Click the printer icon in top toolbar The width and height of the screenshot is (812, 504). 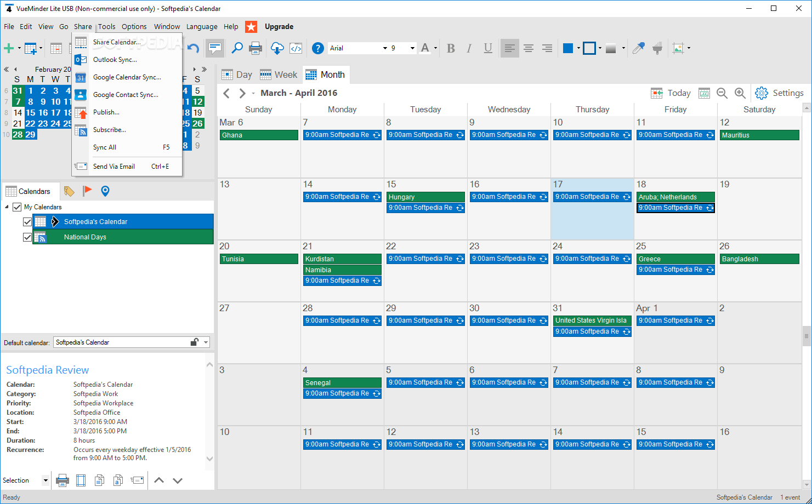pyautogui.click(x=255, y=48)
